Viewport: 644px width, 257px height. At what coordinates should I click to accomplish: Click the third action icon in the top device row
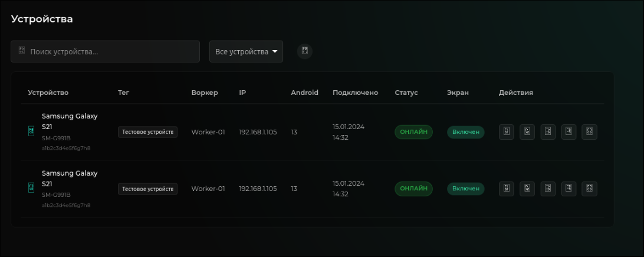tap(548, 132)
